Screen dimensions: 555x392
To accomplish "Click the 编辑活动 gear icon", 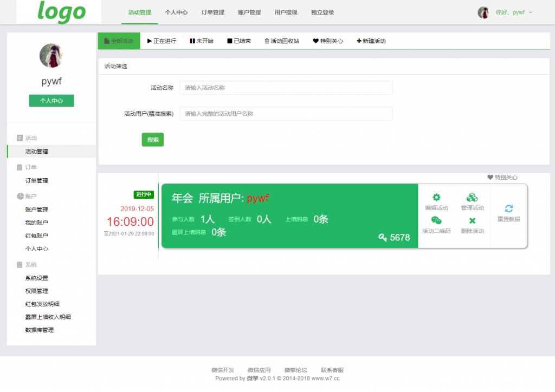I will coord(436,197).
